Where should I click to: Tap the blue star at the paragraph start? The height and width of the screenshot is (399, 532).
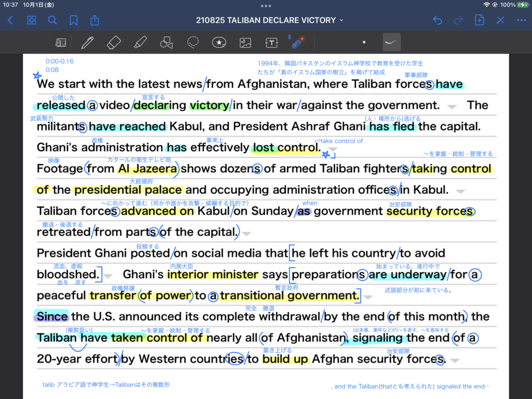[x=37, y=75]
